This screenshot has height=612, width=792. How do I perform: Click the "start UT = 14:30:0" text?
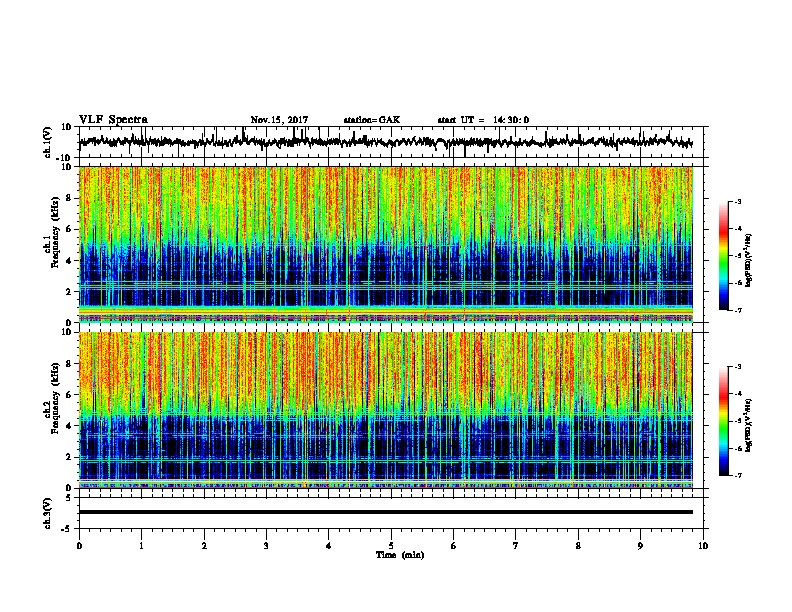click(483, 120)
